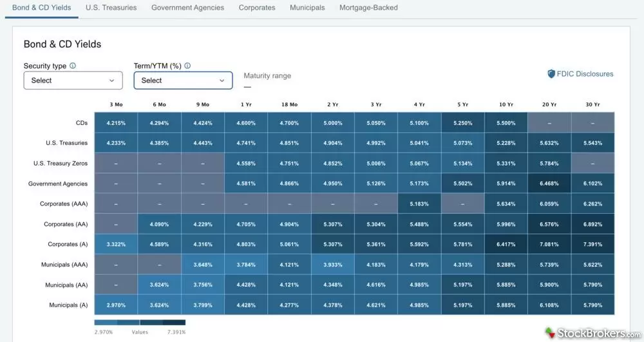Click the darkest legend color segment
Screen dimensions: 644x342
point(174,322)
